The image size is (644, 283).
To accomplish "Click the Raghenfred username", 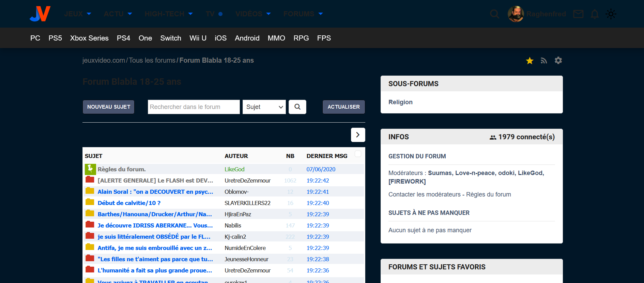I will tap(546, 14).
